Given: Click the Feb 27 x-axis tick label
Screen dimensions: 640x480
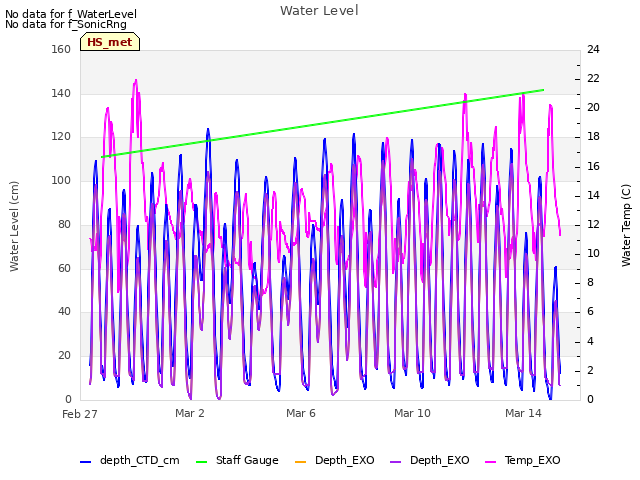Looking at the screenshot, I should 80,414.
